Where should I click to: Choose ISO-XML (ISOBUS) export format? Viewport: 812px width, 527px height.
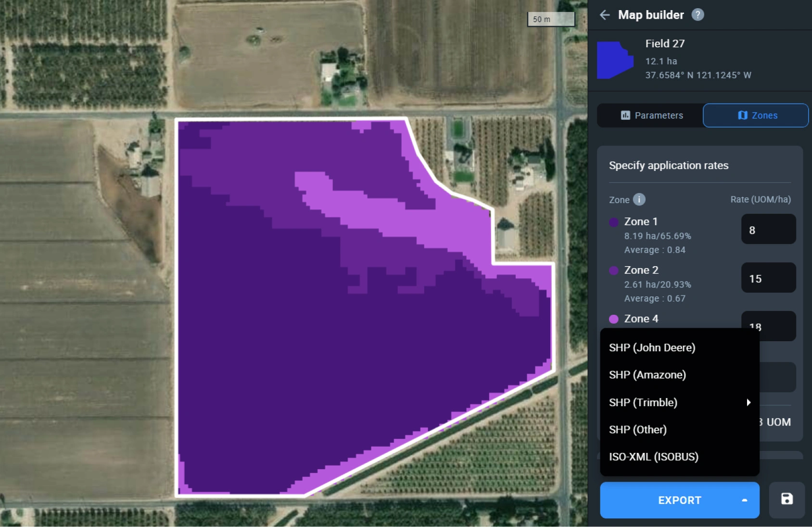point(653,457)
